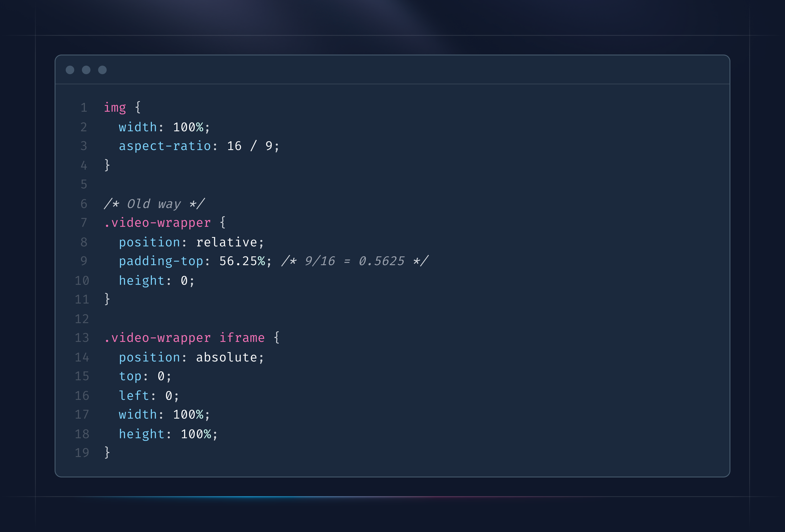
Task: Click the first window dot in title bar
Action: (x=70, y=70)
